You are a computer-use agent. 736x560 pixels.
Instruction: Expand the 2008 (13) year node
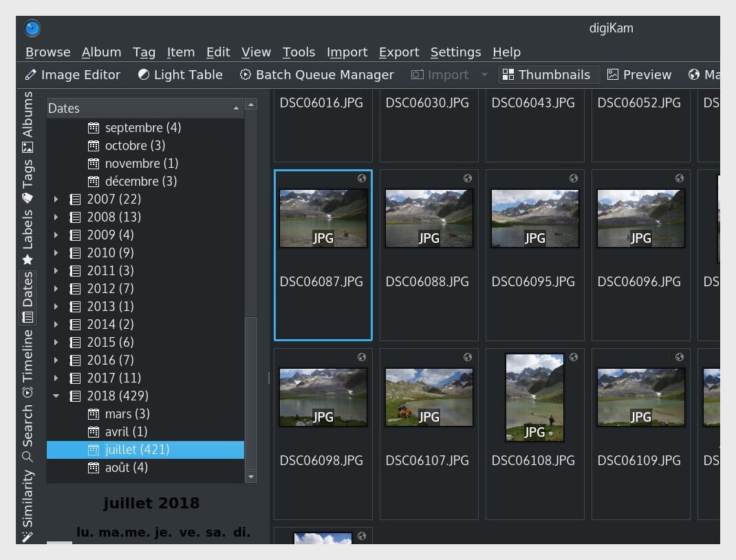coord(56,217)
